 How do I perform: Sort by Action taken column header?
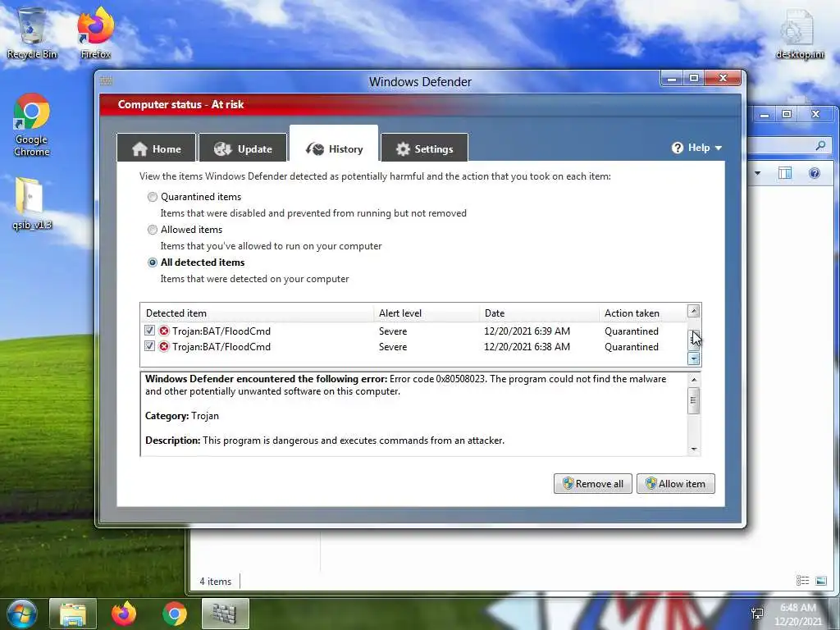[643, 313]
